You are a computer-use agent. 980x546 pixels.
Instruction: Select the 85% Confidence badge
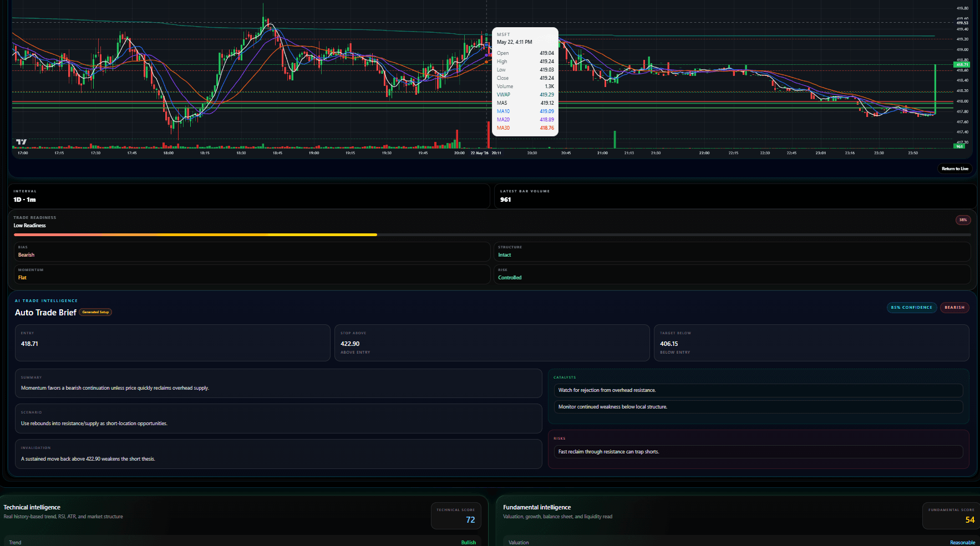coord(911,307)
